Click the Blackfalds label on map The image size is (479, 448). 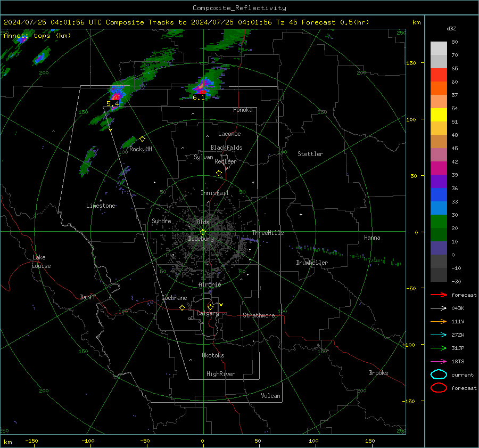point(226,148)
